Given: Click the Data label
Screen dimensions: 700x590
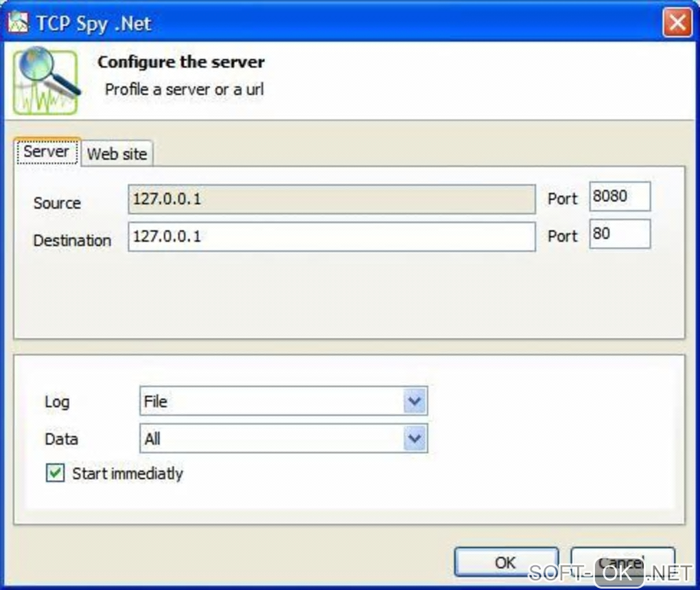Looking at the screenshot, I should pyautogui.click(x=62, y=439).
